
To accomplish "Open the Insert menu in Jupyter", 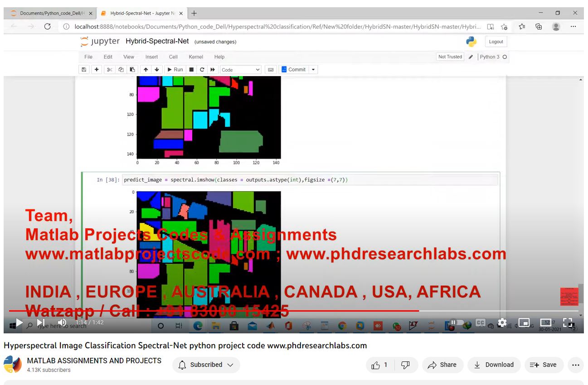I will [x=151, y=57].
